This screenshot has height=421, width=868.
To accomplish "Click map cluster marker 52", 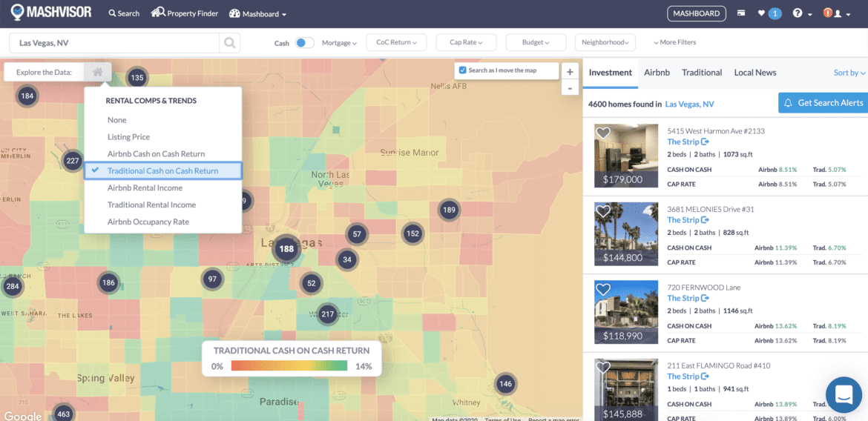I will [311, 283].
